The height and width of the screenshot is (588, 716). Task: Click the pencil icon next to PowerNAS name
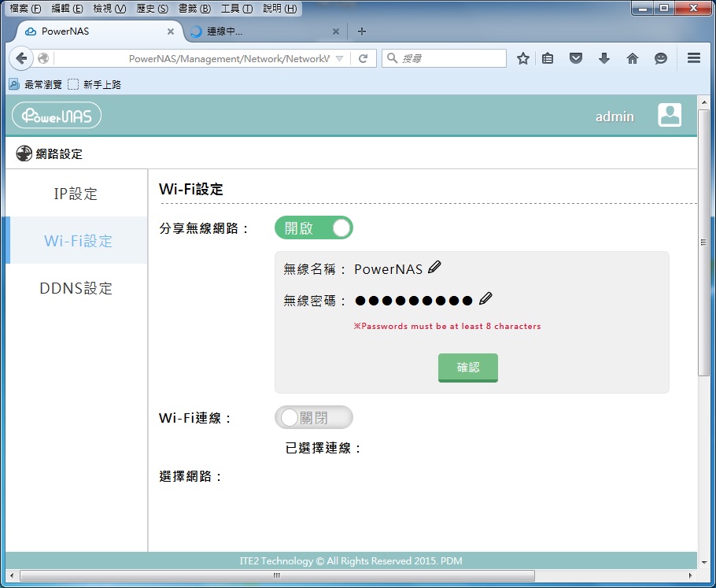(434, 267)
